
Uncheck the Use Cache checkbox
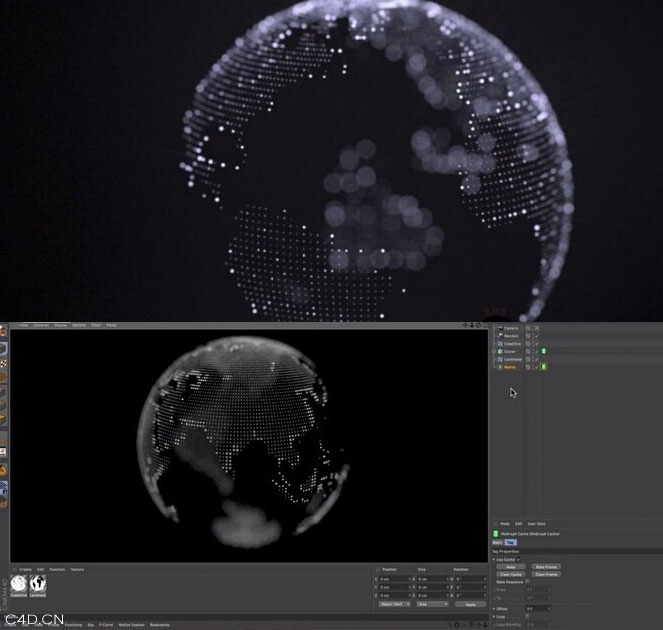pos(519,559)
